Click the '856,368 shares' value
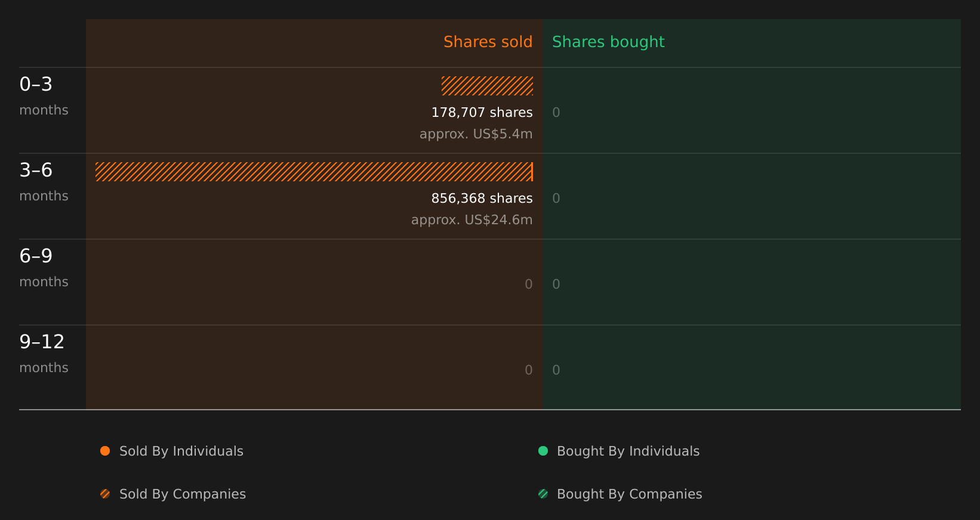980x520 pixels. (482, 198)
